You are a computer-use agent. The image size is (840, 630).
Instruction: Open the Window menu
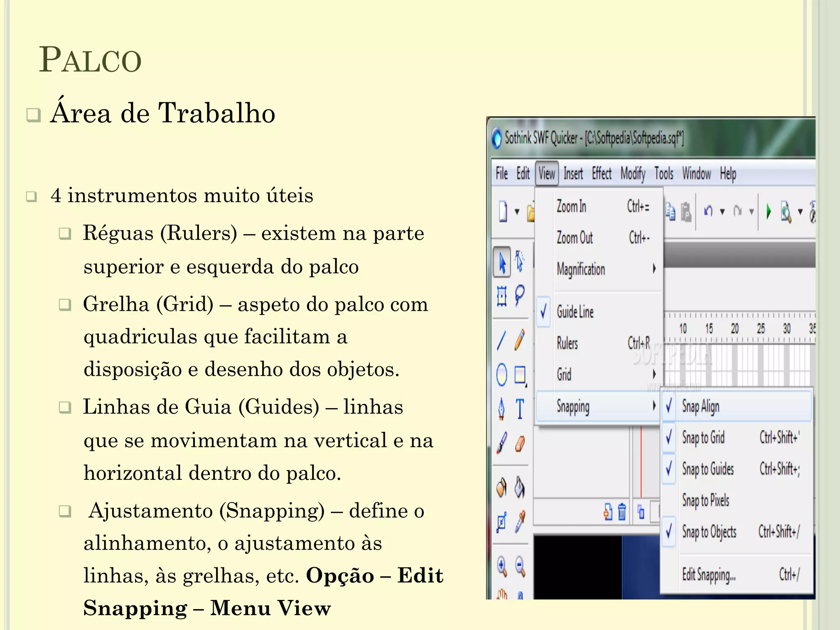coord(696,173)
